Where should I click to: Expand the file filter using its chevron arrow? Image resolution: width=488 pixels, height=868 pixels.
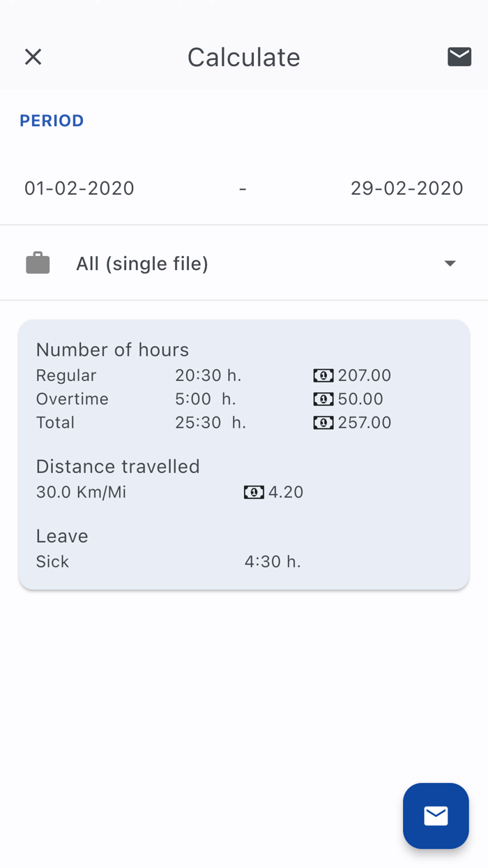450,263
